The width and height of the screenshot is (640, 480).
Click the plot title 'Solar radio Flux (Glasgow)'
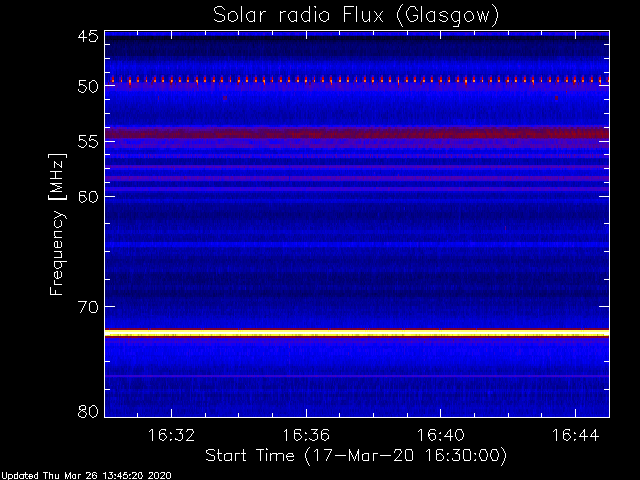coord(356,16)
